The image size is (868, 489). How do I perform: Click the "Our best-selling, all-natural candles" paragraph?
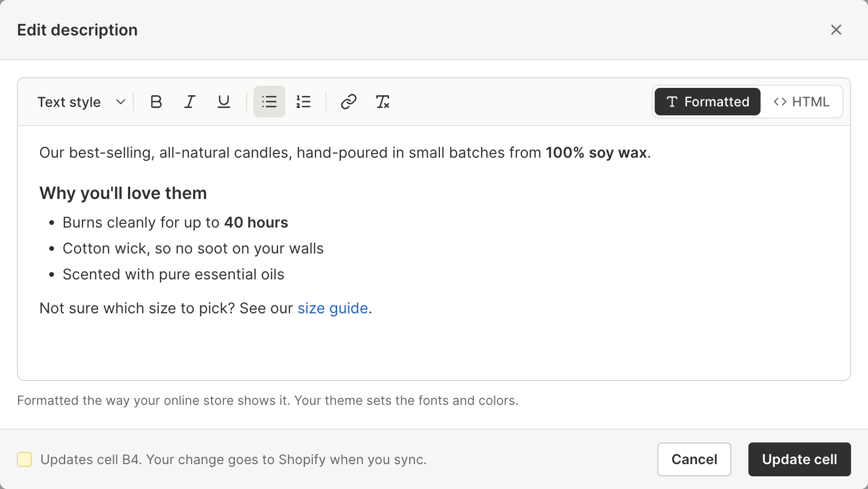click(x=345, y=152)
